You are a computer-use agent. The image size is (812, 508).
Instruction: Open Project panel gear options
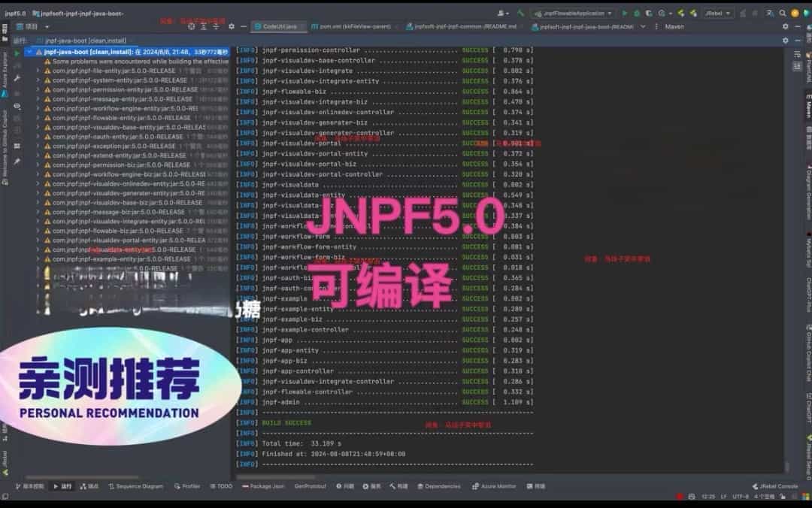point(232,26)
